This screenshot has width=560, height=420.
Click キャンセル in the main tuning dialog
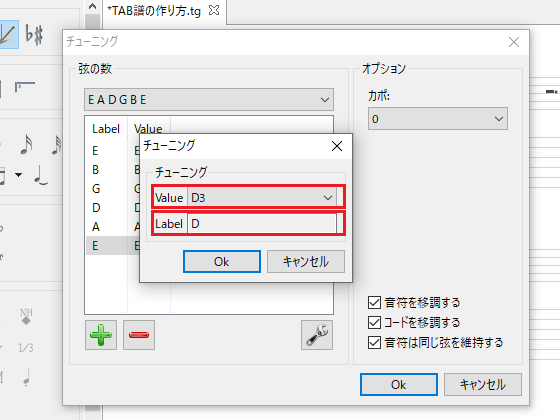pos(483,385)
